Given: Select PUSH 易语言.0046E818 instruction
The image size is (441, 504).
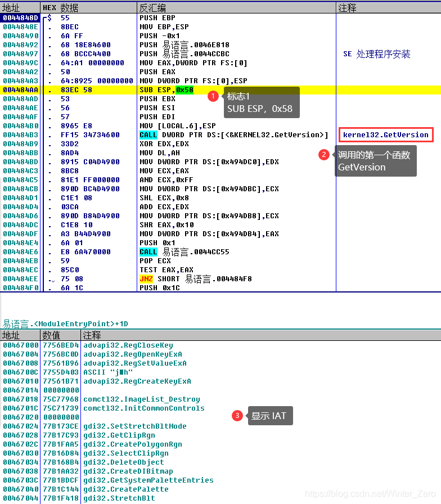Looking at the screenshot, I should [184, 45].
